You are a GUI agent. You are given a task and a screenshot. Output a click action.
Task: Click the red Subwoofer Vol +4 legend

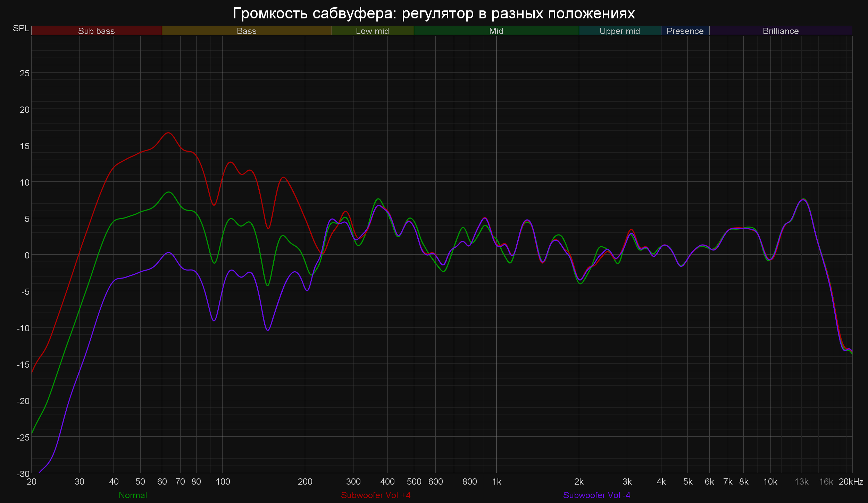pos(376,495)
